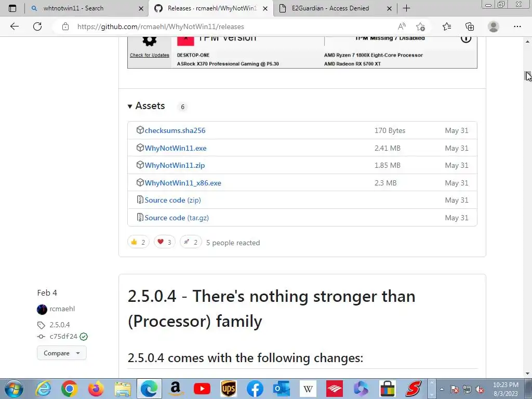Open the volume control in tray

click(480, 389)
